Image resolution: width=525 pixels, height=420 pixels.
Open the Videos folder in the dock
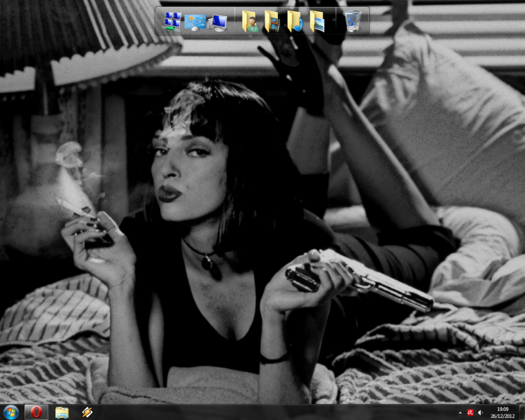tap(272, 22)
